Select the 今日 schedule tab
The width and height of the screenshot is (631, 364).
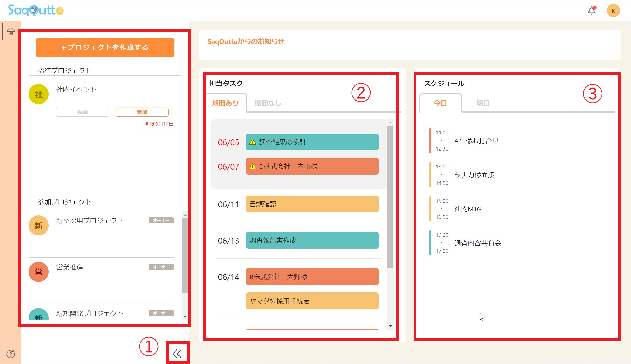440,103
